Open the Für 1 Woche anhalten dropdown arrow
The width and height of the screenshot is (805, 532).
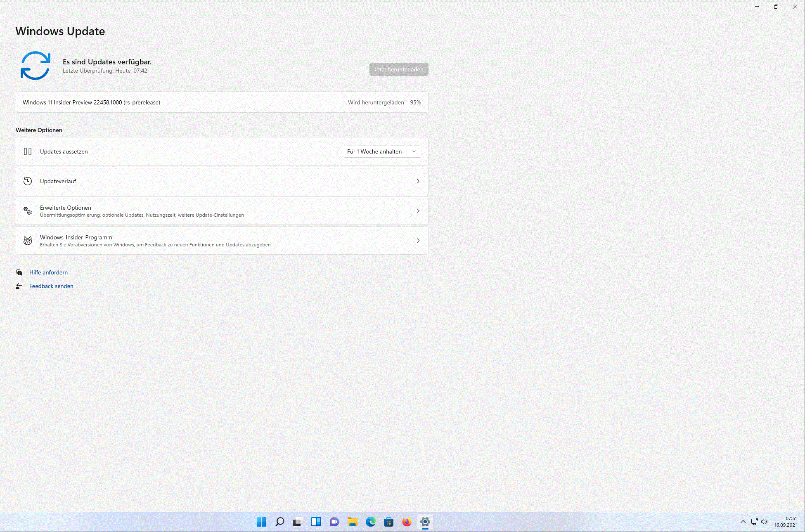[414, 151]
